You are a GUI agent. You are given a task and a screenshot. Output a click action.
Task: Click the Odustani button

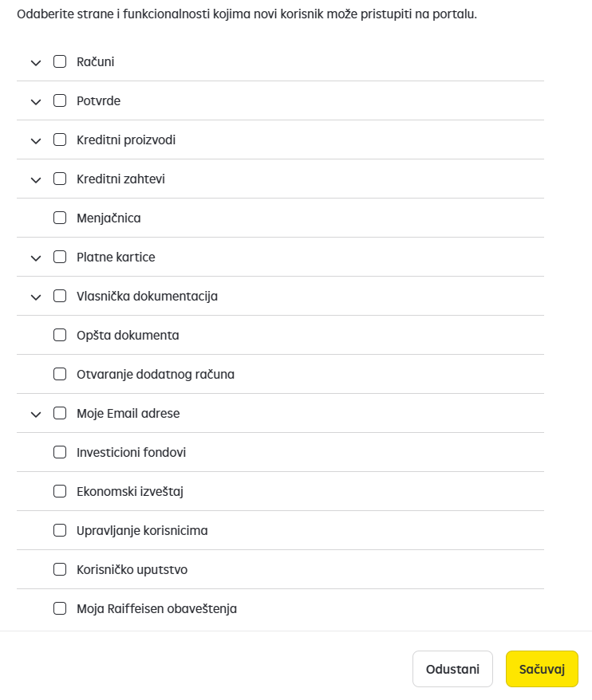click(452, 669)
